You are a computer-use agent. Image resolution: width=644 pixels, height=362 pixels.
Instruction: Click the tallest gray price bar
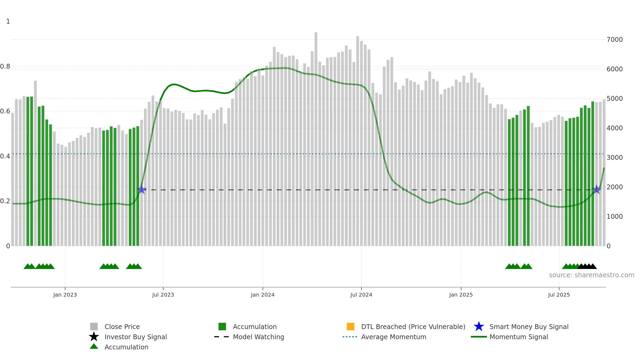[x=316, y=139]
